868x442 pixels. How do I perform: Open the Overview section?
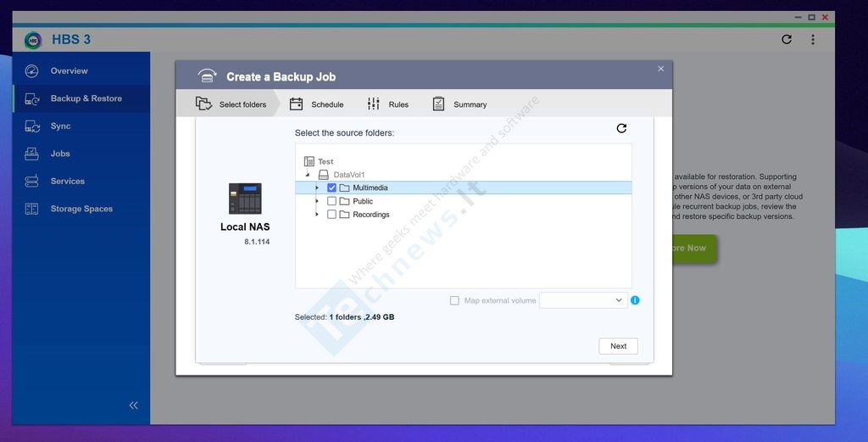coord(81,71)
